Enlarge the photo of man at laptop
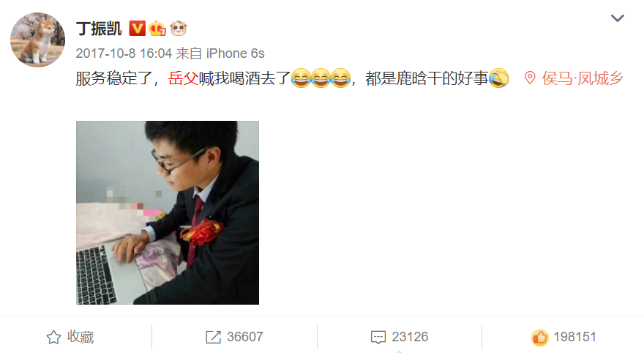The width and height of the screenshot is (644, 353). (x=168, y=212)
